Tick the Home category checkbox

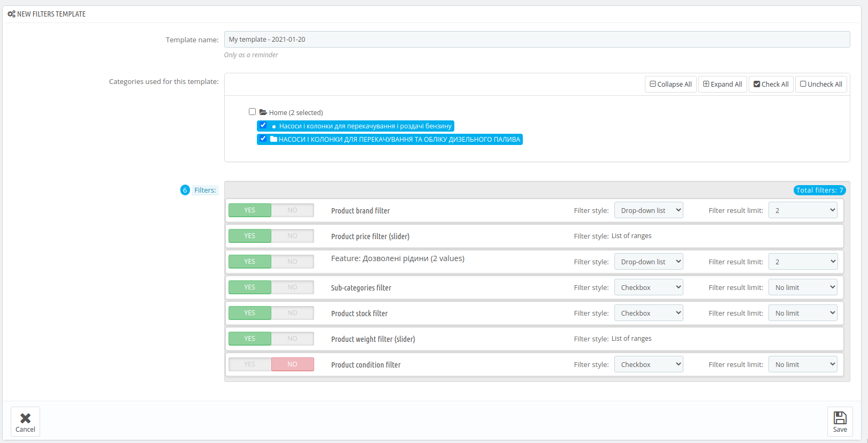252,112
